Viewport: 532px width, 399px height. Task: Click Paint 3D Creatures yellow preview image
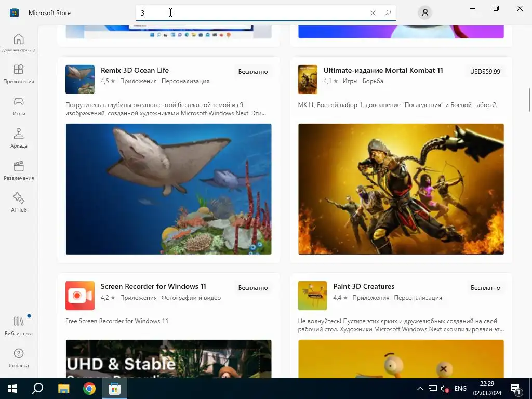point(401,359)
